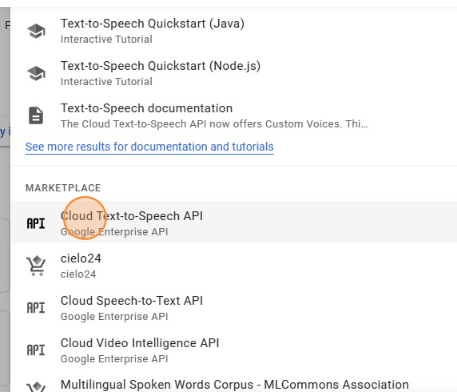Image resolution: width=457 pixels, height=392 pixels.
Task: See more results for documentation and tutorials
Action: tap(149, 147)
